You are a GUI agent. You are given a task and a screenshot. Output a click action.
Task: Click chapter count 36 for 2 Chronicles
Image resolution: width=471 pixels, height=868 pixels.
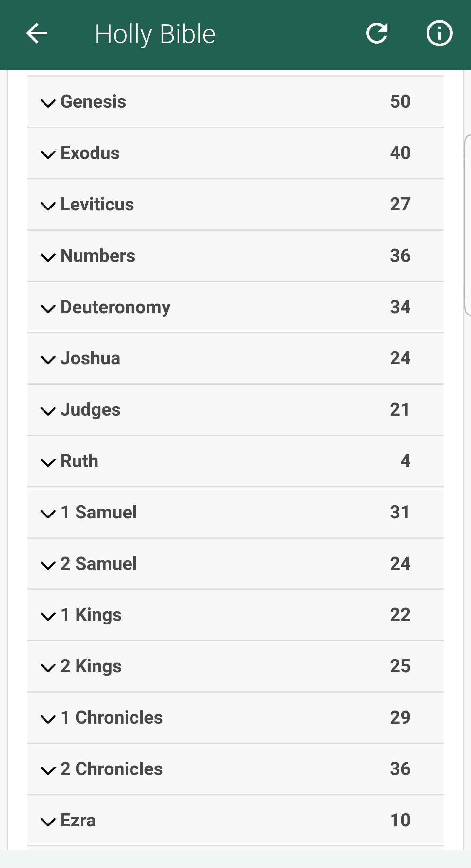point(400,769)
